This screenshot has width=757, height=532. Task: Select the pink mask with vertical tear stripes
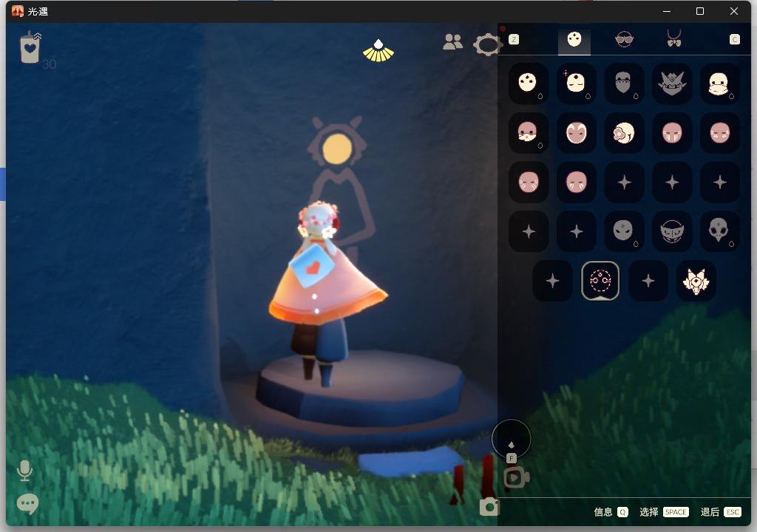tap(671, 133)
